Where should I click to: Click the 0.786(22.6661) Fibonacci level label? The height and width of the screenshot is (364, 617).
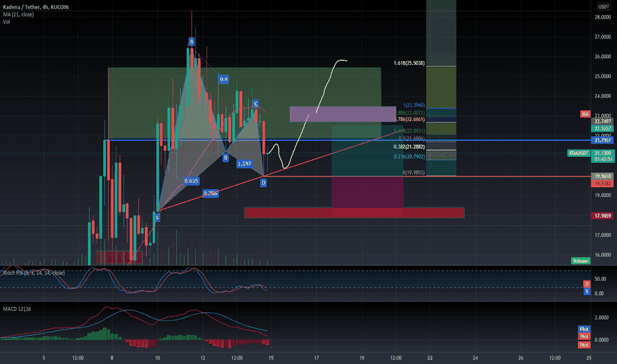tap(410, 119)
